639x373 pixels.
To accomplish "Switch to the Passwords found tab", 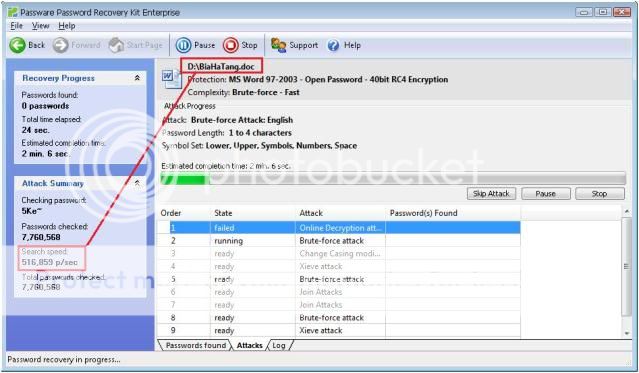I will [x=195, y=345].
